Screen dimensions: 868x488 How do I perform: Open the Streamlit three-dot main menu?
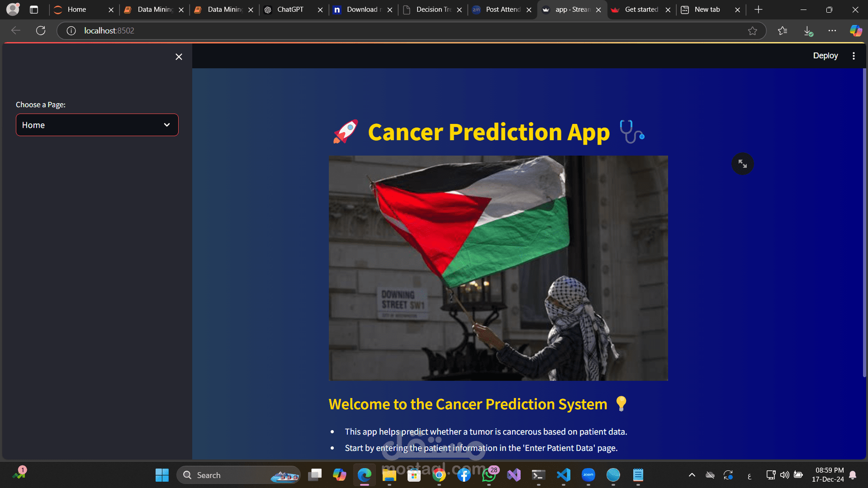point(854,56)
